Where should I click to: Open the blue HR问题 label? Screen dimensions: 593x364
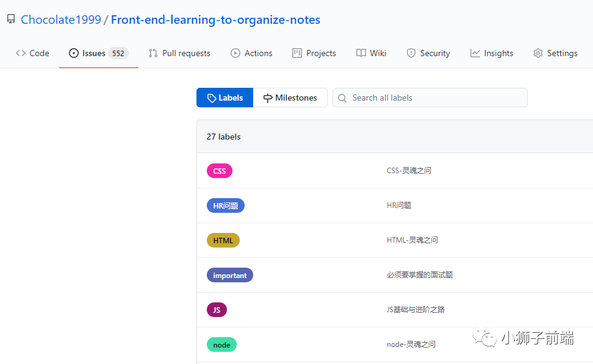coord(225,205)
